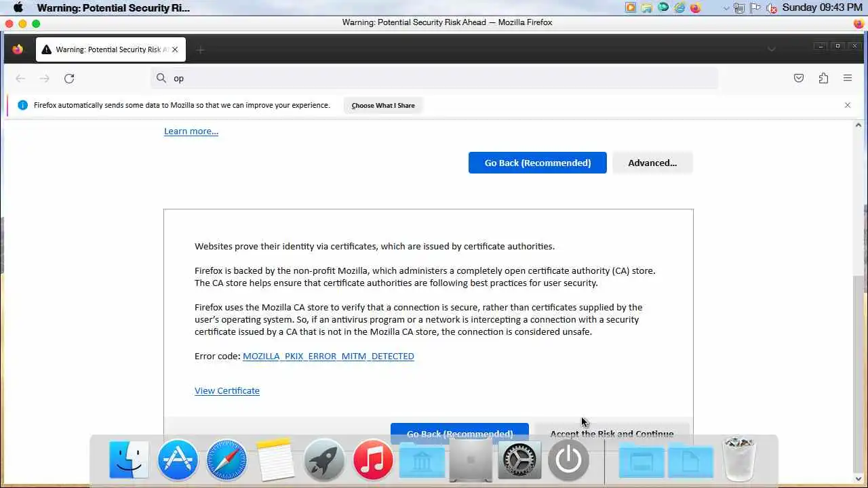Click the green zoom traffic light

point(36,23)
